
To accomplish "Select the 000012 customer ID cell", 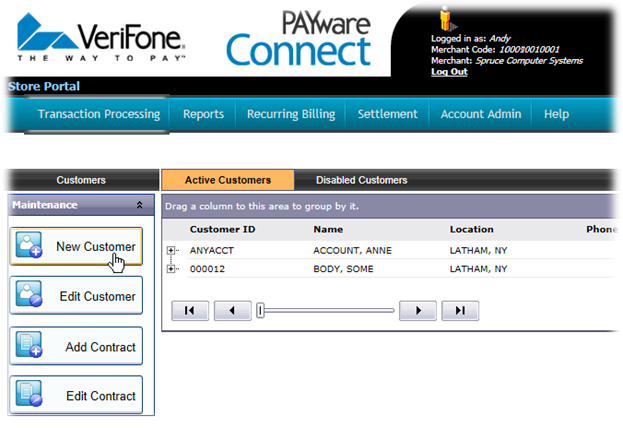I will coord(207,269).
